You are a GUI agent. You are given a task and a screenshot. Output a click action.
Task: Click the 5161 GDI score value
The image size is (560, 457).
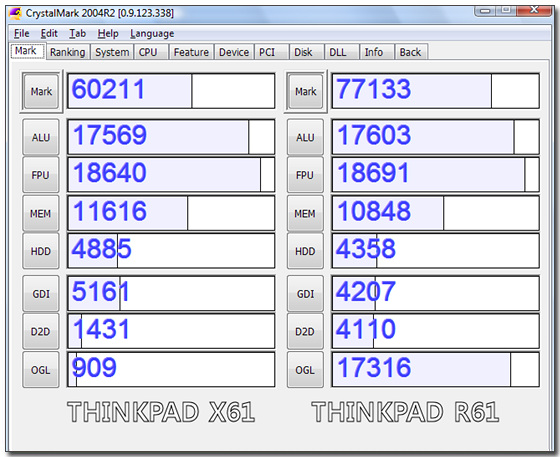[x=101, y=291]
